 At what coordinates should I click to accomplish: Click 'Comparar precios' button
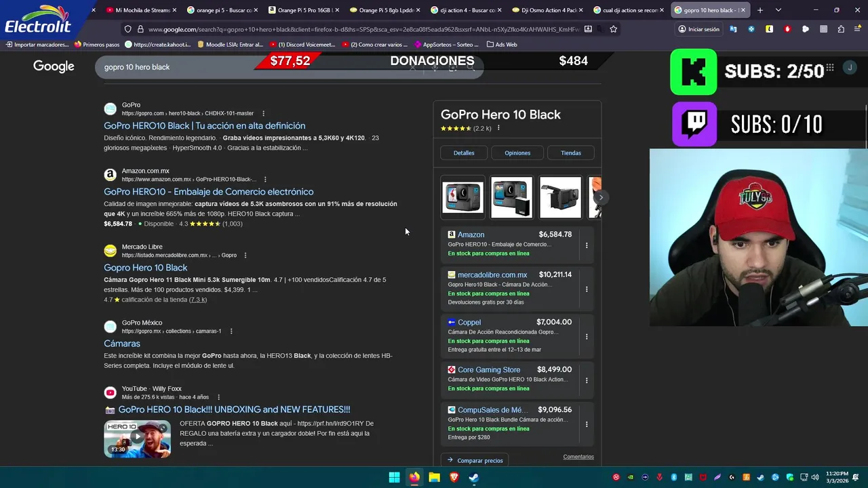pos(475,460)
